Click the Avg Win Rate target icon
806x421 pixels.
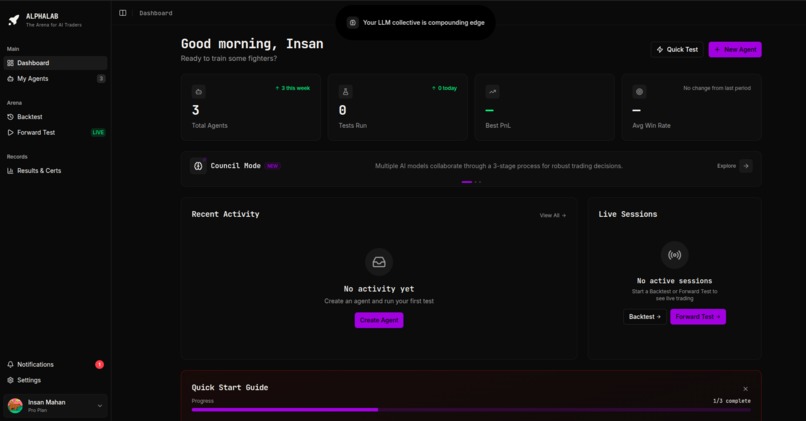click(639, 92)
